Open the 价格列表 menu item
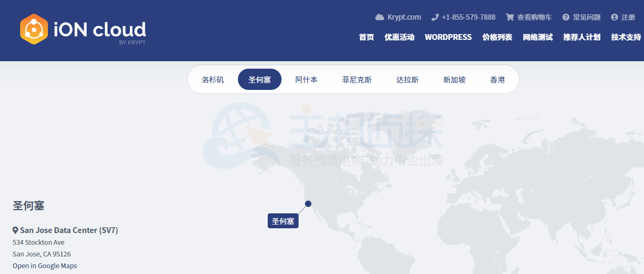The height and width of the screenshot is (274, 644). pyautogui.click(x=497, y=37)
